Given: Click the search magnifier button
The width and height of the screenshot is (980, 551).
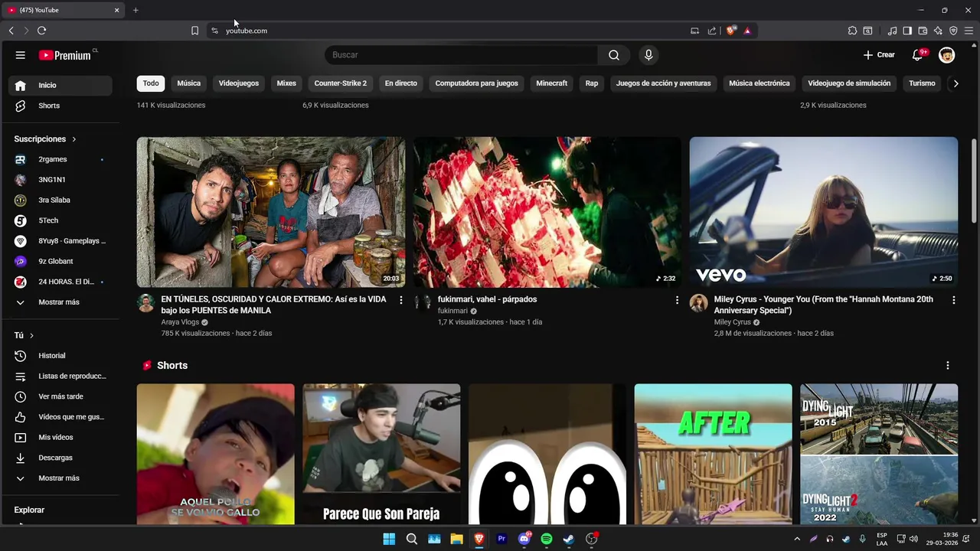Looking at the screenshot, I should [x=614, y=55].
